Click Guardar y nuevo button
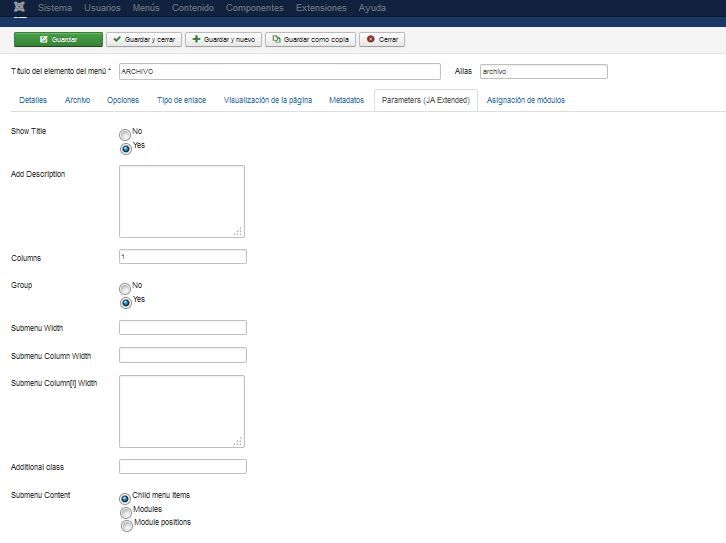Viewport: 726px width, 543px height. click(224, 39)
